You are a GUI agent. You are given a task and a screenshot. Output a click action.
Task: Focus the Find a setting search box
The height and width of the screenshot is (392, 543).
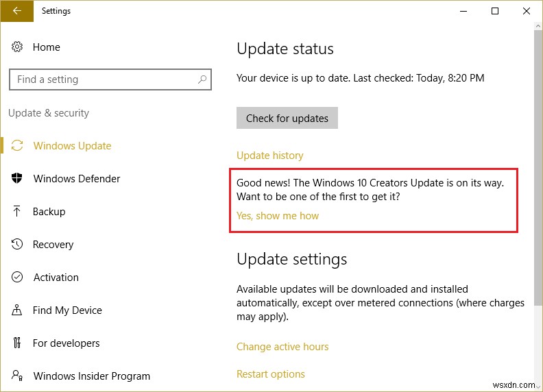coord(103,79)
